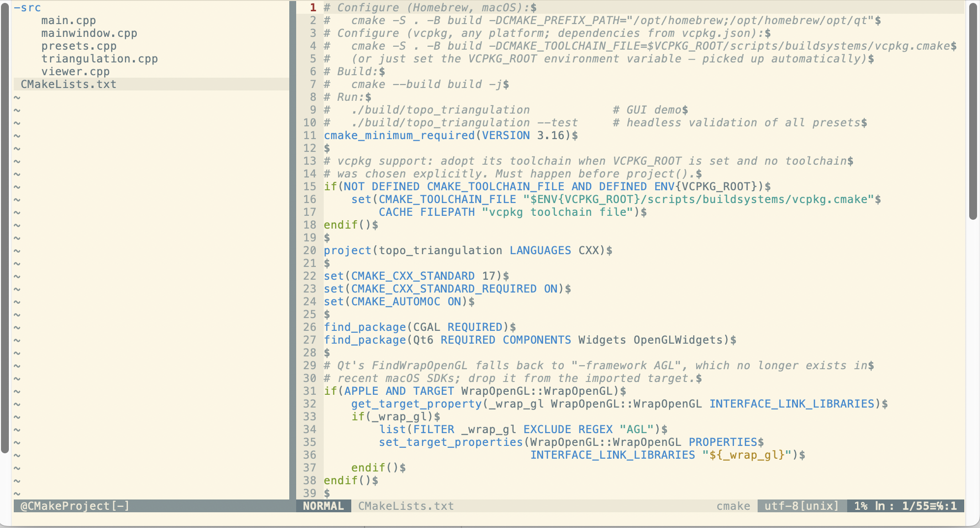
Task: Click INTERFACE_LINK_LIBRARIES on line 32
Action: 792,404
